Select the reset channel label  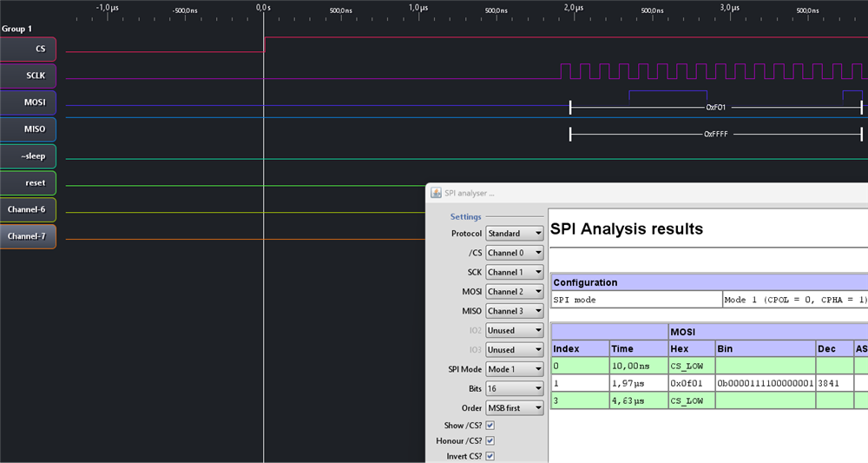coord(28,182)
